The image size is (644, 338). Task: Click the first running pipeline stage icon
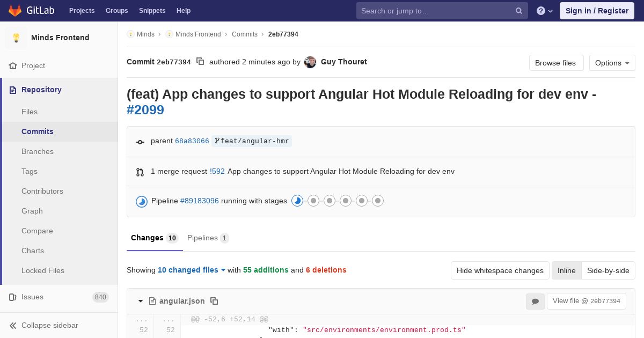point(297,201)
